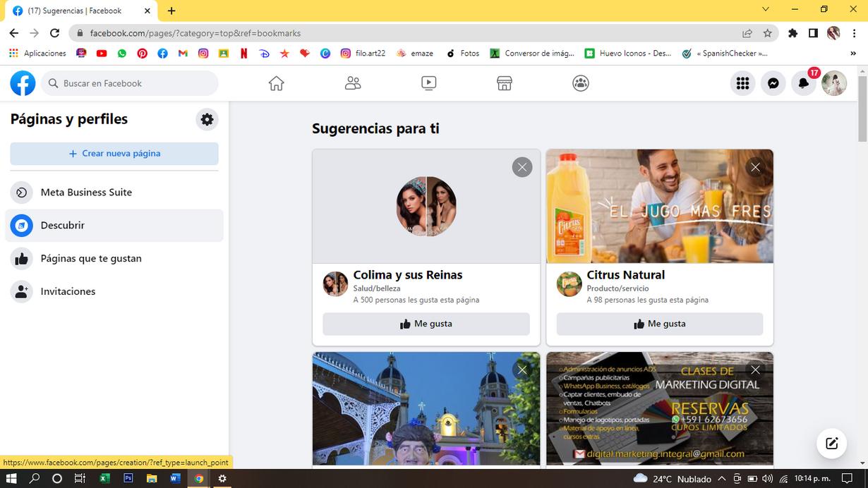Open Excel from the taskbar

pyautogui.click(x=104, y=479)
